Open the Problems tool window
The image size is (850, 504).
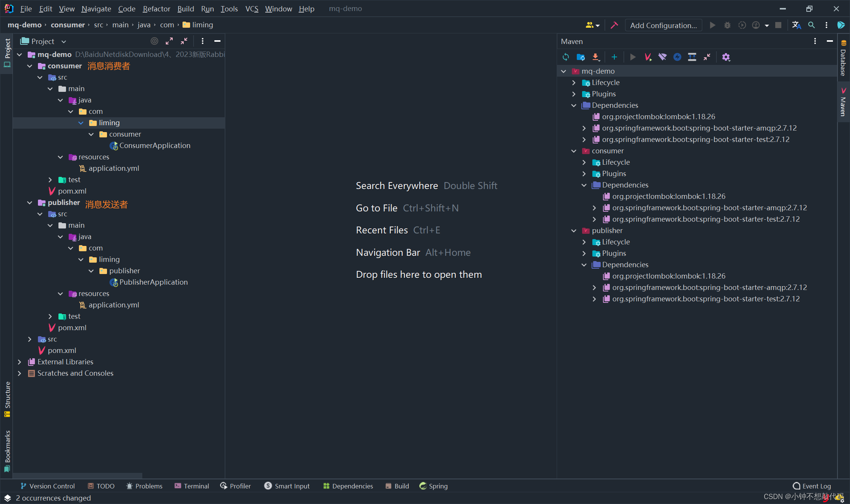144,486
